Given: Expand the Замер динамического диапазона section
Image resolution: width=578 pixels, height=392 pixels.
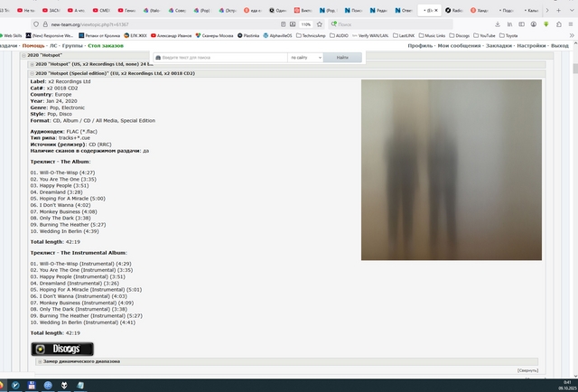Looking at the screenshot, I should [39, 361].
